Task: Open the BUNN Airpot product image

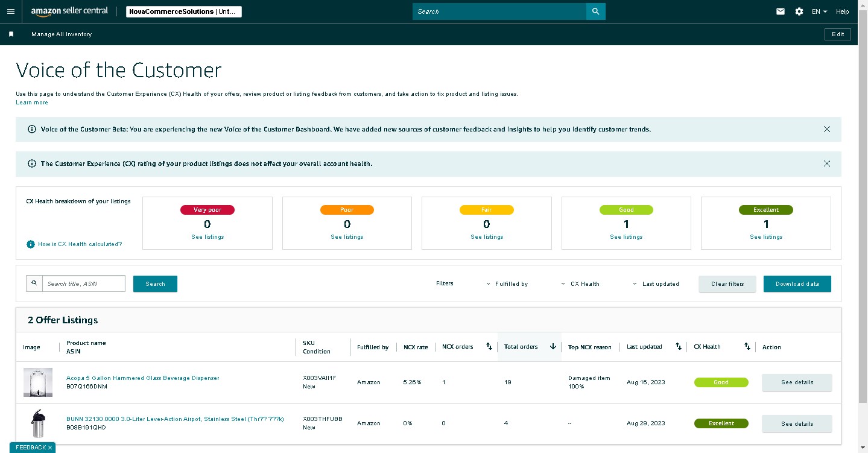Action: point(38,423)
